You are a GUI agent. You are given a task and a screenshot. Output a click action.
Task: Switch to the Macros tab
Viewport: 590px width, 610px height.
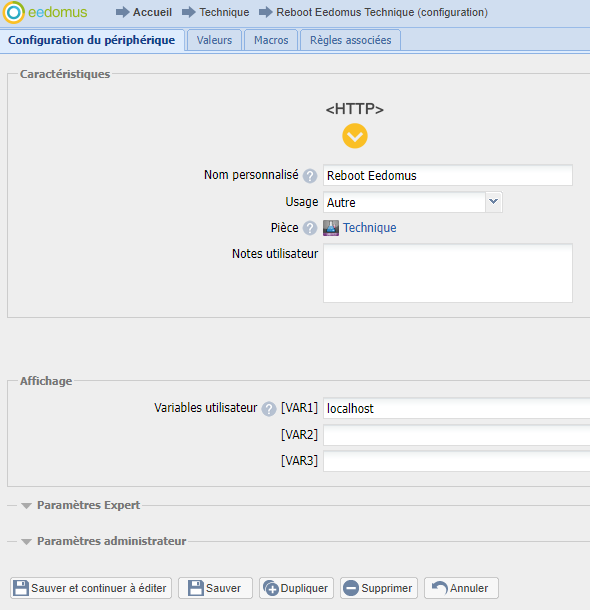[271, 40]
